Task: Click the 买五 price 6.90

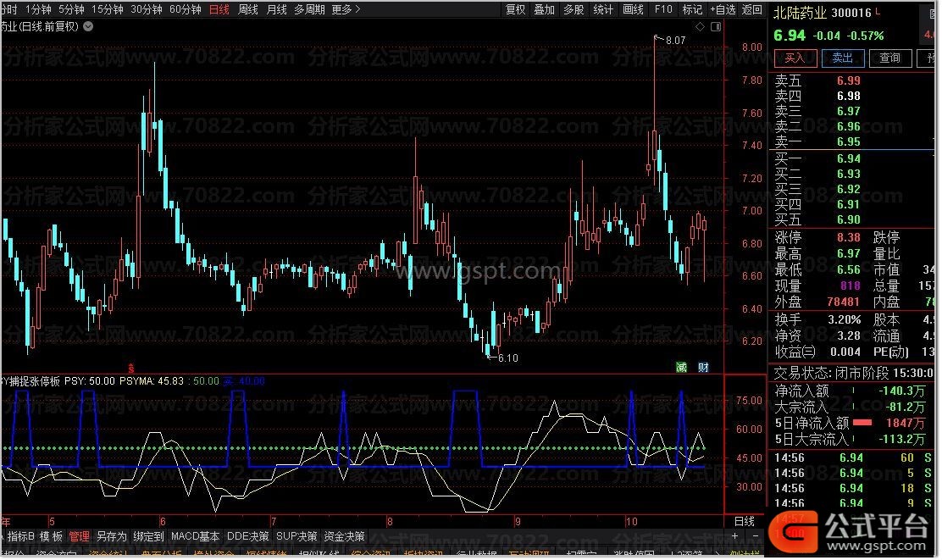Action: [x=848, y=220]
